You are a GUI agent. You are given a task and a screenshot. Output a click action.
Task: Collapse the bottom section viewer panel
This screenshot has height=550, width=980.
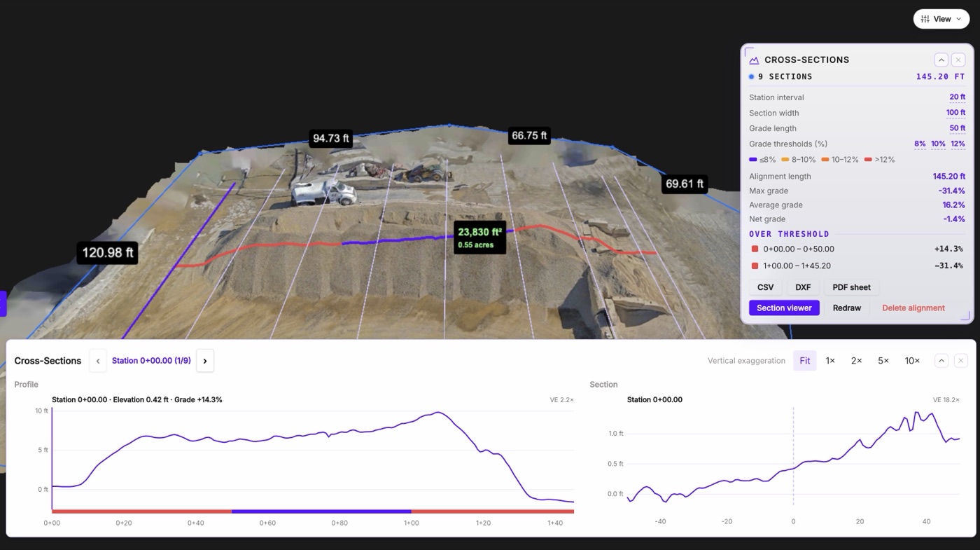click(x=941, y=361)
